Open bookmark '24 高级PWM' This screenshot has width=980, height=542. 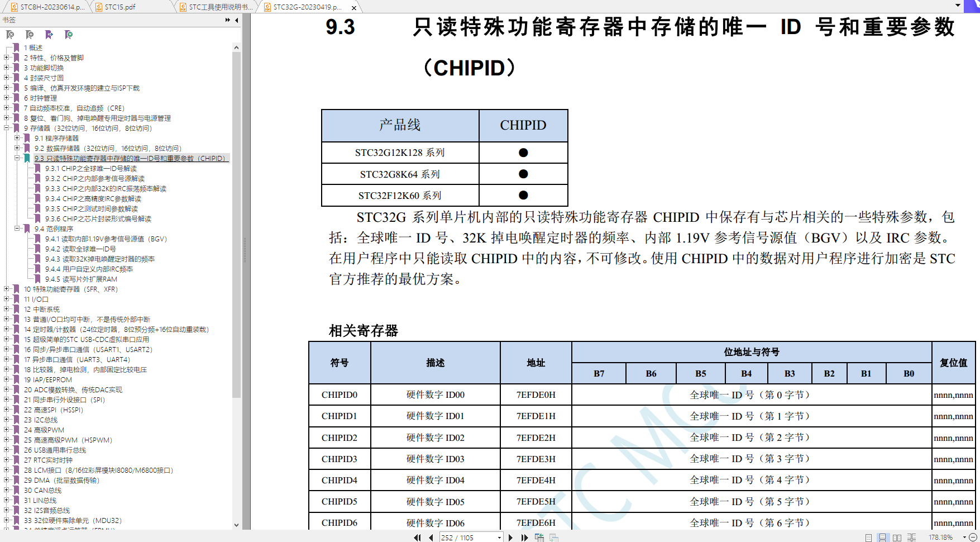coord(44,430)
